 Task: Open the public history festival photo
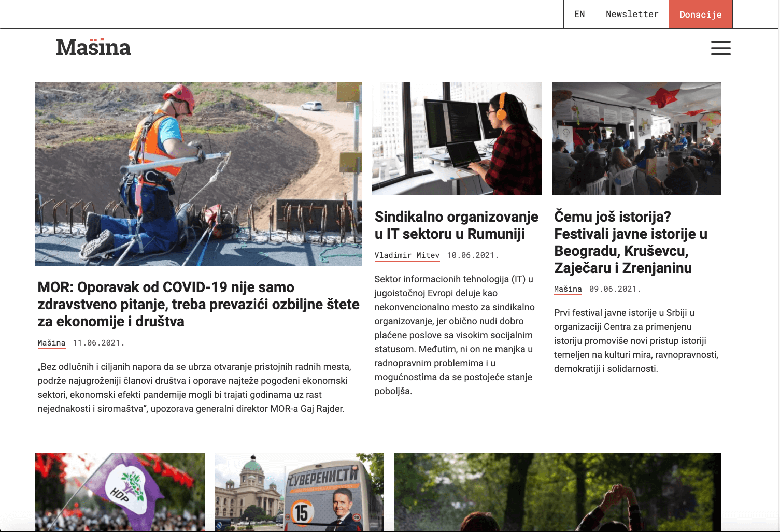[636, 138]
